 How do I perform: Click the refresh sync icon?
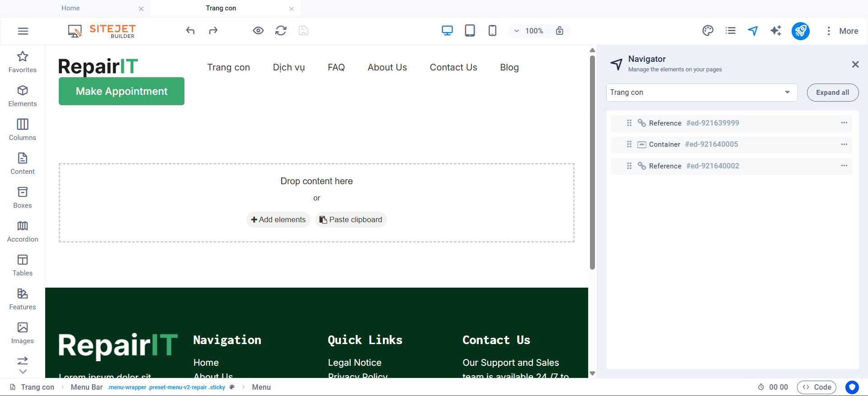click(x=281, y=31)
